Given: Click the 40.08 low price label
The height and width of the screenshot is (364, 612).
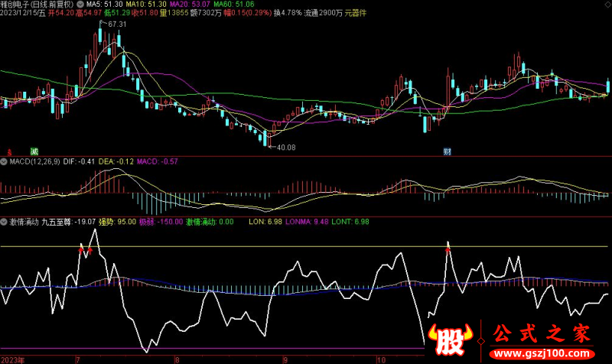Looking at the screenshot, I should [x=285, y=147].
